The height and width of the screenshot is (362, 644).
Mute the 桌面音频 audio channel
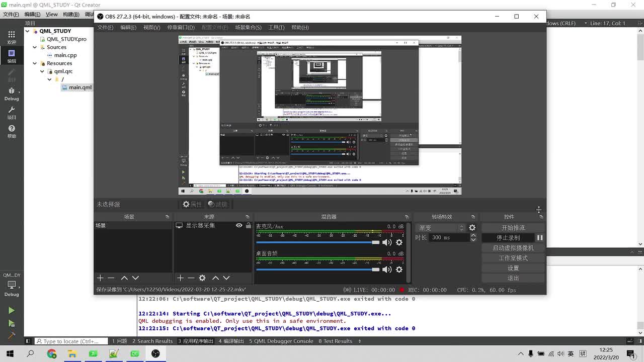click(x=387, y=269)
